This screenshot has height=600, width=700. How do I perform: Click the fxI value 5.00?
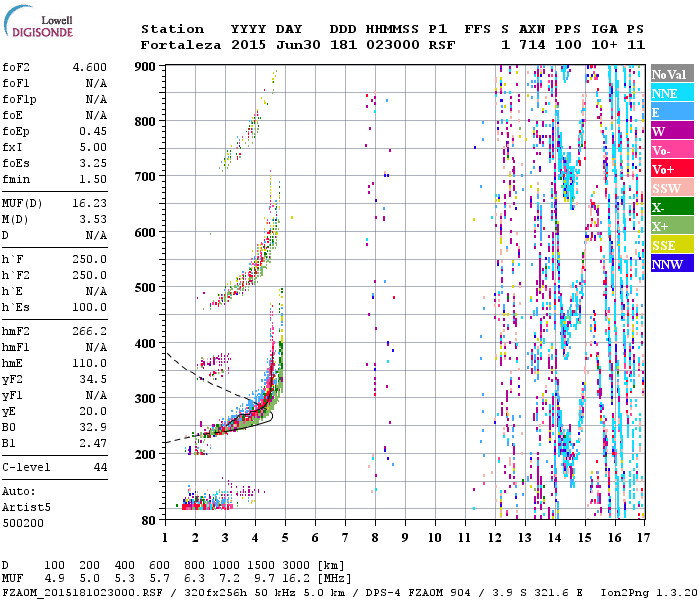(93, 147)
